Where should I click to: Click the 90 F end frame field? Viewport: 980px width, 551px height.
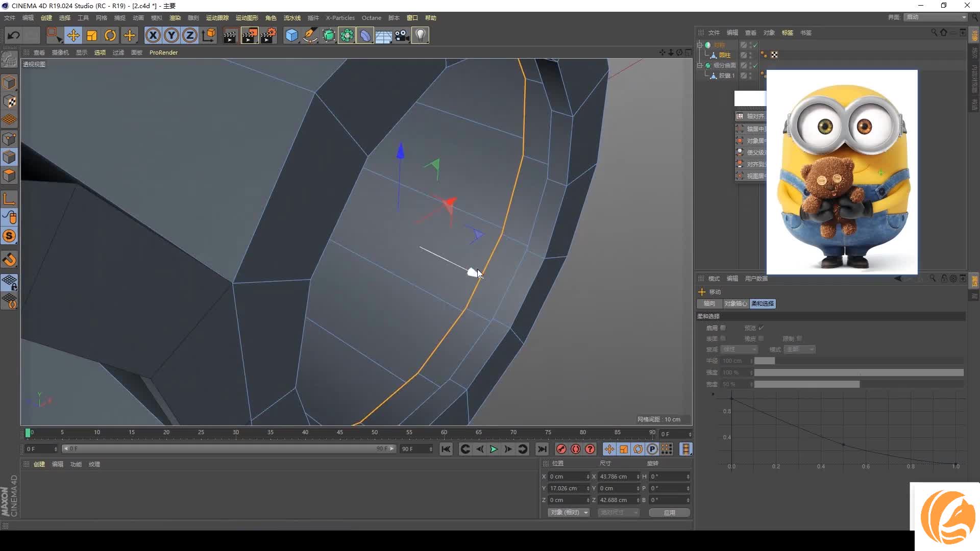416,449
